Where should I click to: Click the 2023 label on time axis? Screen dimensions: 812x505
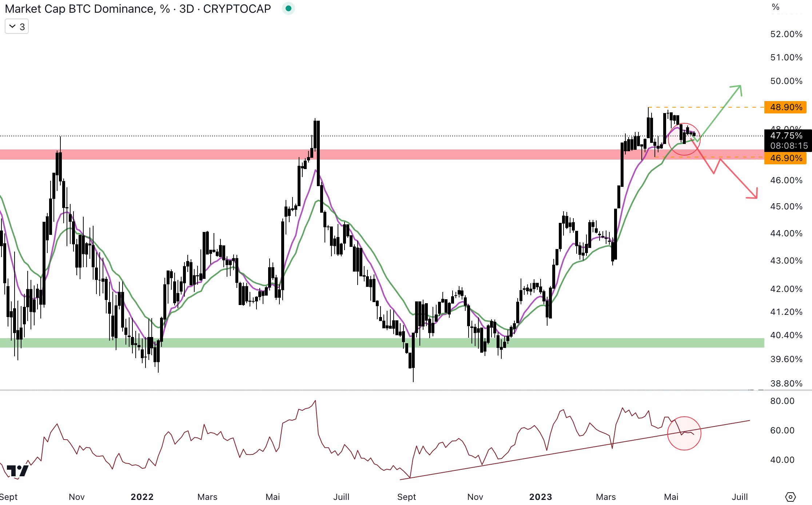pos(540,497)
